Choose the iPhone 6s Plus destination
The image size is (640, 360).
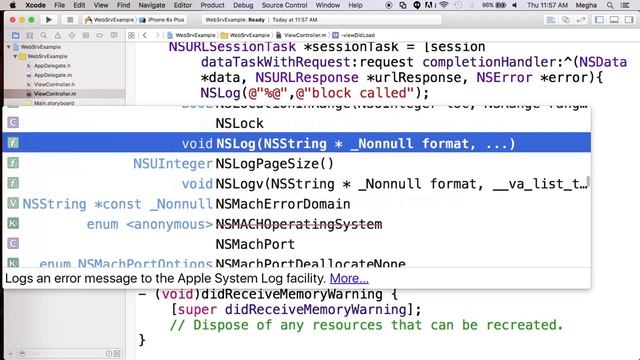pyautogui.click(x=162, y=20)
